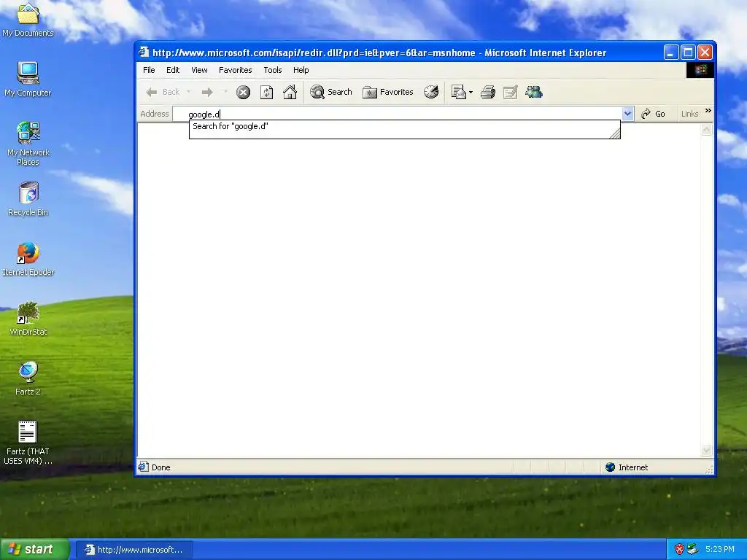Select the Search for "google.d" suggestion
The image size is (747, 560).
(x=404, y=126)
